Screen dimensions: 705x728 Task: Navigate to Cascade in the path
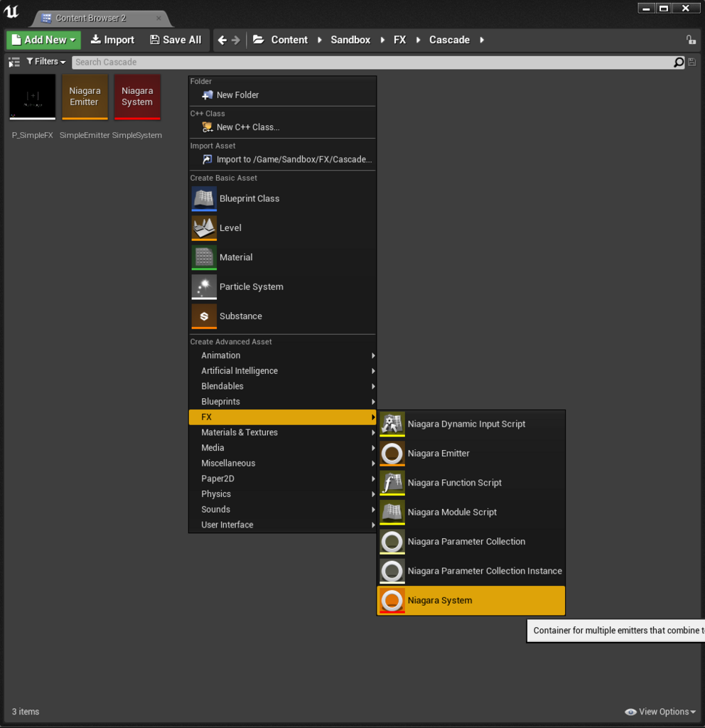tap(449, 40)
